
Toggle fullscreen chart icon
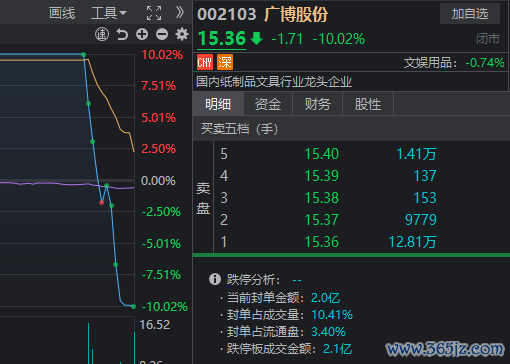154,13
